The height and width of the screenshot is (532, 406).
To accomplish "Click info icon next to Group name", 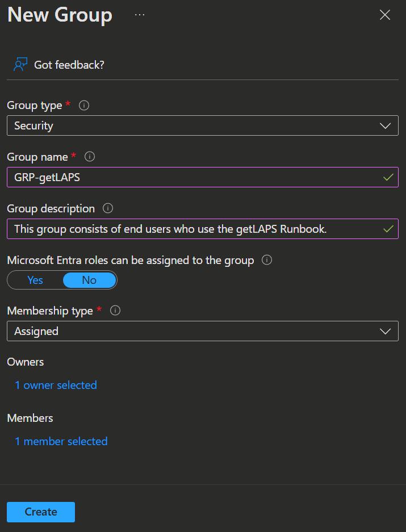I will [89, 157].
